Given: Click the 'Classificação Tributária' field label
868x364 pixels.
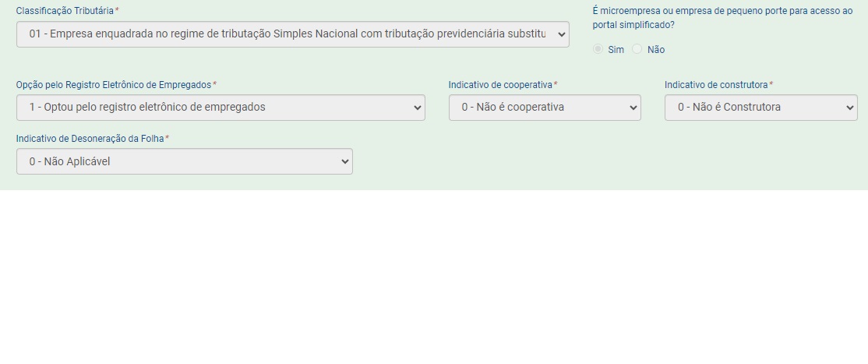Looking at the screenshot, I should (65, 11).
